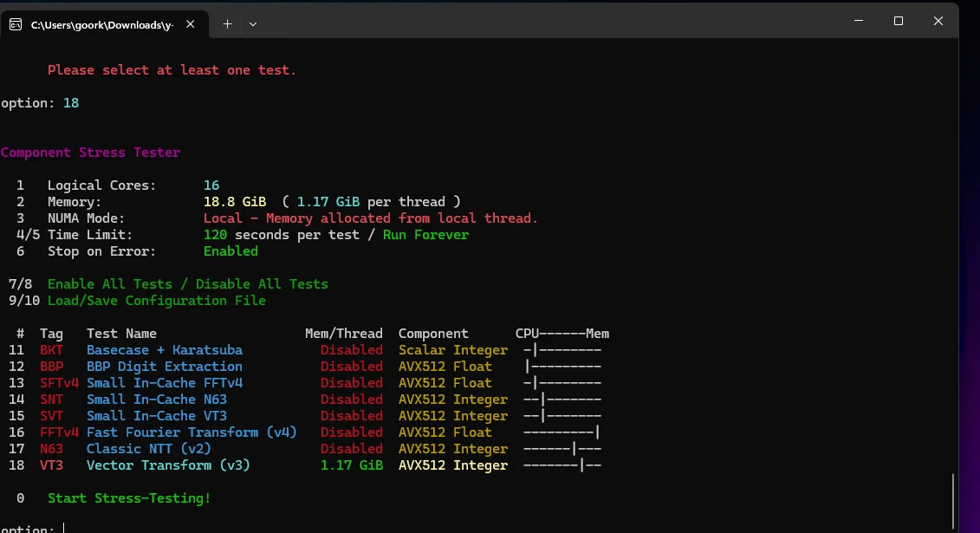Click the 'Component' column header
Image resolution: width=980 pixels, height=533 pixels.
pyautogui.click(x=433, y=334)
